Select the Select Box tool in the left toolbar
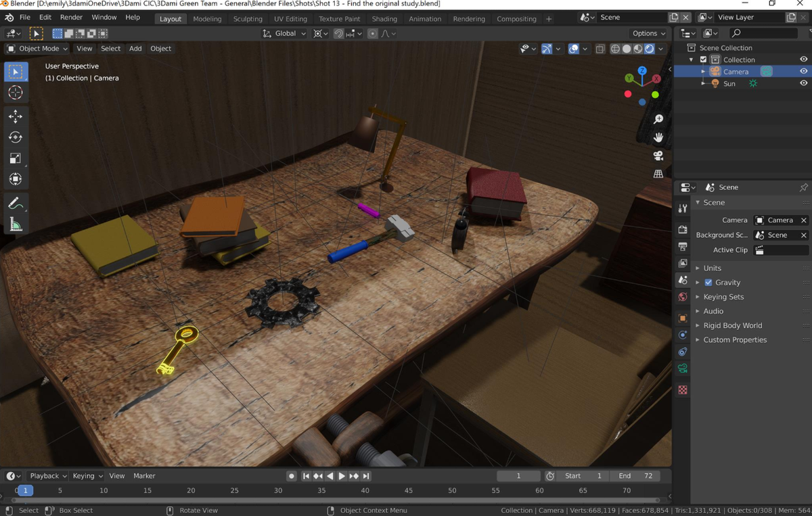The width and height of the screenshot is (812, 516). pos(16,72)
